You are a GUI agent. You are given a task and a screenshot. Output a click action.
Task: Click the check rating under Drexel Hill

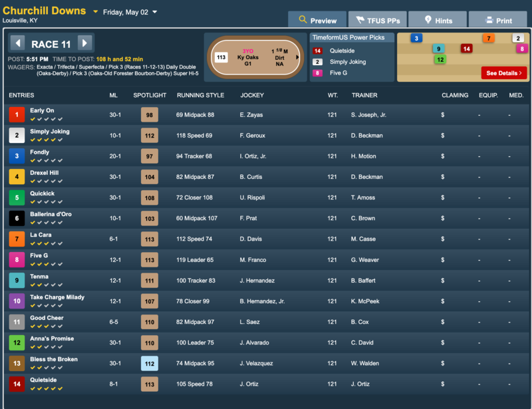click(x=47, y=182)
